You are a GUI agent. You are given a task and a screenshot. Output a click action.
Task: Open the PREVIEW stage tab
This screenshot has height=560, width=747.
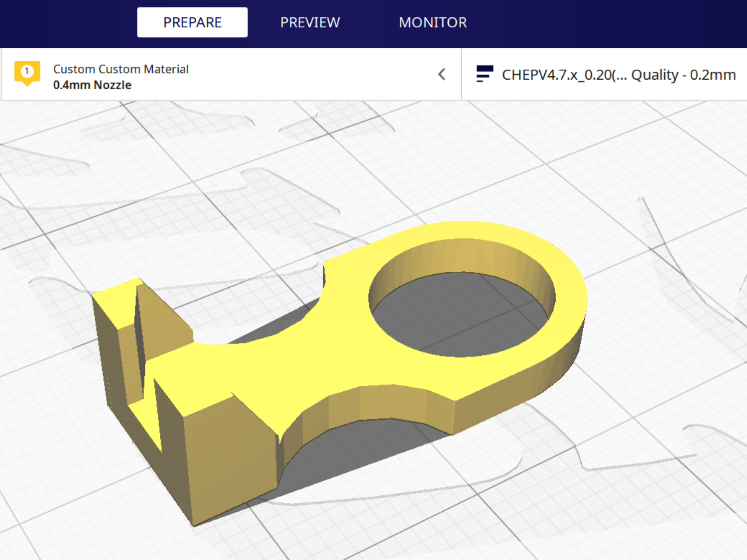tap(310, 22)
